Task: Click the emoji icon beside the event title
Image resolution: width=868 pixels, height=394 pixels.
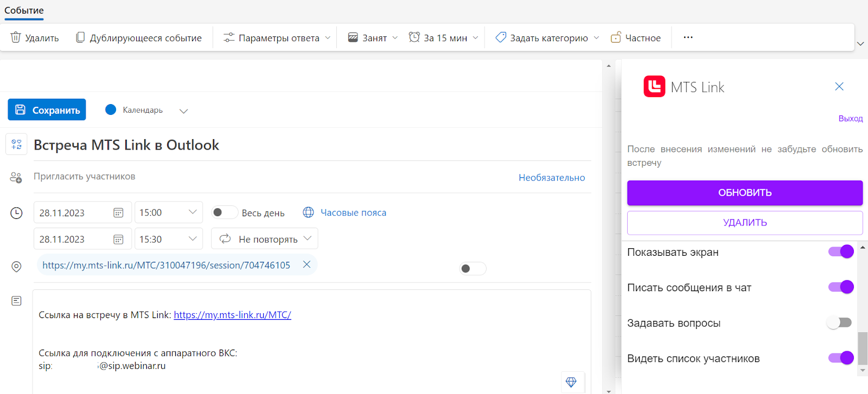Action: point(16,144)
